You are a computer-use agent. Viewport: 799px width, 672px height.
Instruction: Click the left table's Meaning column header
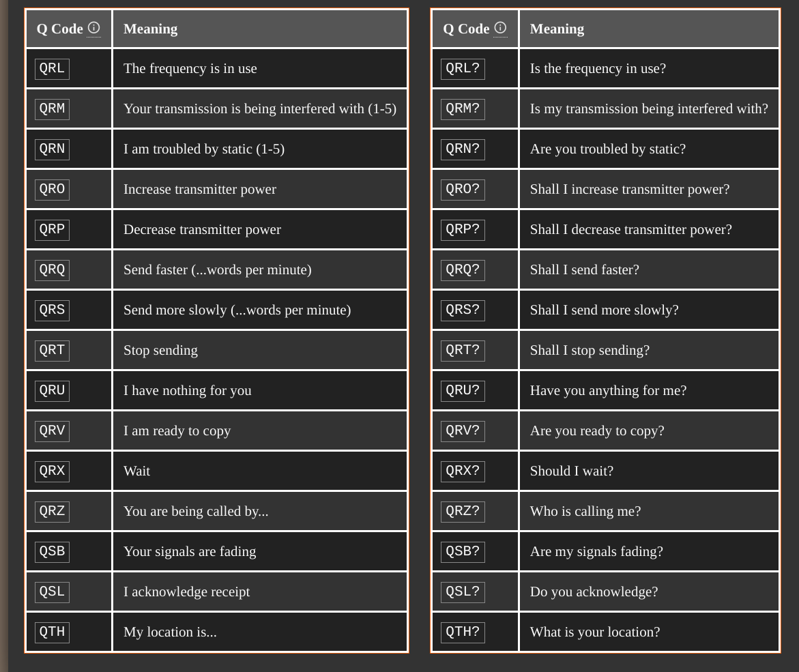[x=150, y=29]
